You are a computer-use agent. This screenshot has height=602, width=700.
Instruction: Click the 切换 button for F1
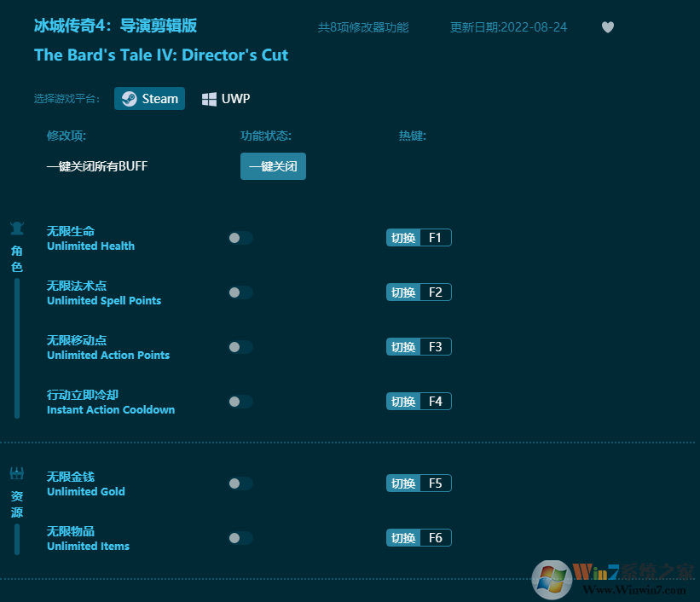click(403, 238)
